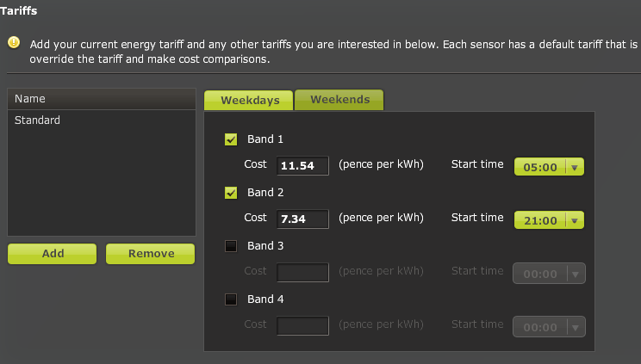Uncheck the Band 1 checkbox
Viewport: 641px width, 364px height.
[231, 139]
